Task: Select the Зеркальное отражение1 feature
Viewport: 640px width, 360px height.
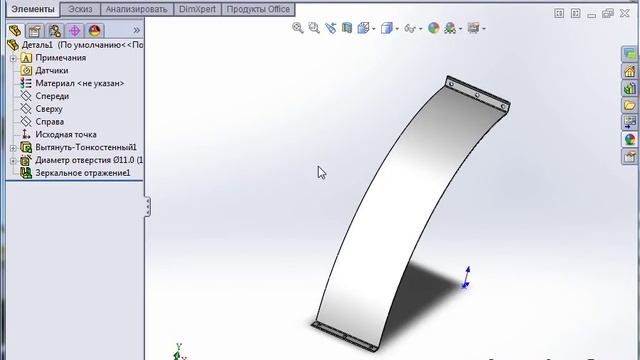Action: coord(83,173)
